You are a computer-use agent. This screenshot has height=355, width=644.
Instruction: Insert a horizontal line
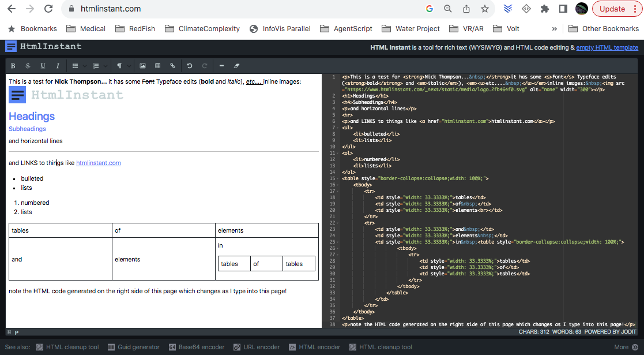(x=221, y=66)
